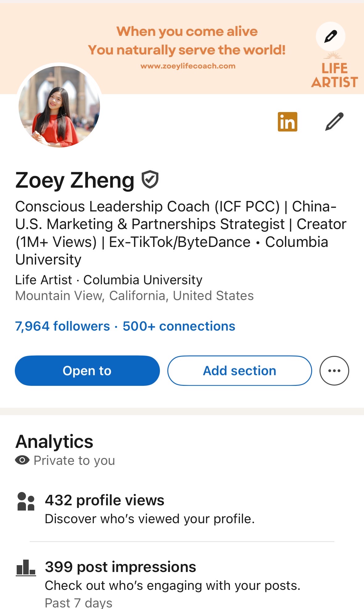Viewport: 364px width, 609px height.
Task: Click the people icon beside profile views
Action: pos(26,501)
